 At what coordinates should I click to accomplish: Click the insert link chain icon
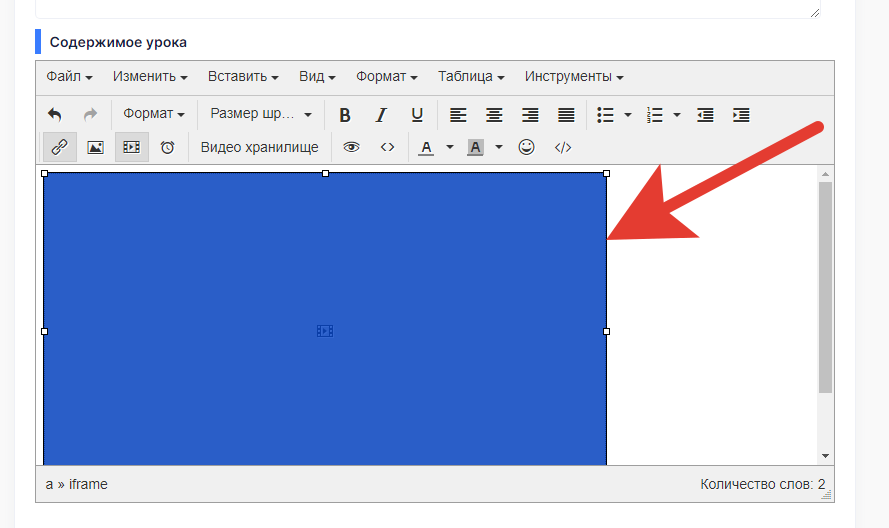pos(60,147)
